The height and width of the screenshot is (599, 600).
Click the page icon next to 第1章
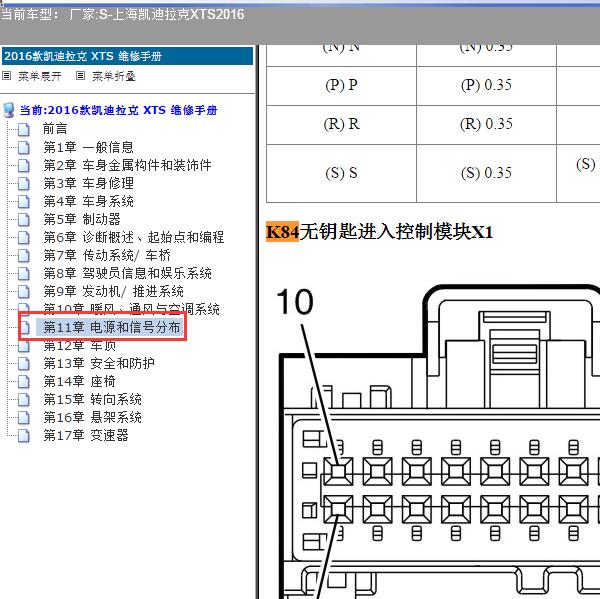[24, 147]
